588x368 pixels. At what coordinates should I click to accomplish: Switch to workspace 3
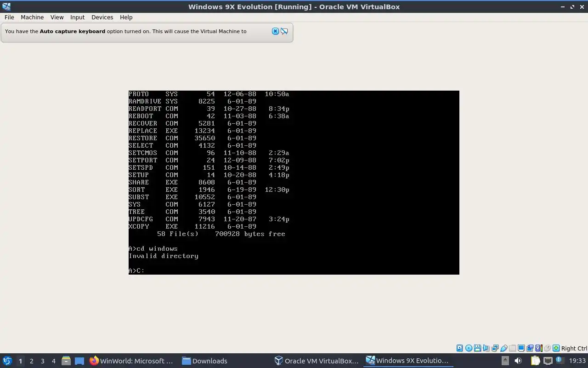click(x=42, y=361)
